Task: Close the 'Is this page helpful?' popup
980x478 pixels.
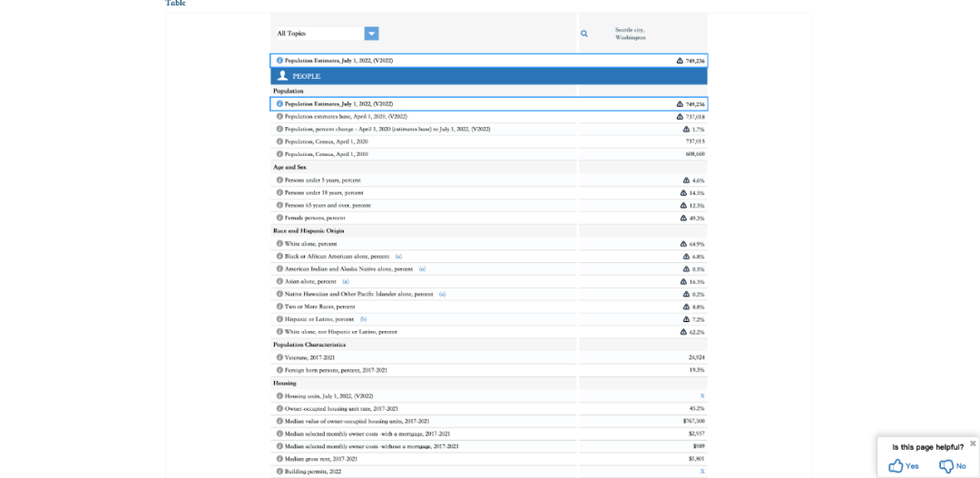Action: pos(973,444)
